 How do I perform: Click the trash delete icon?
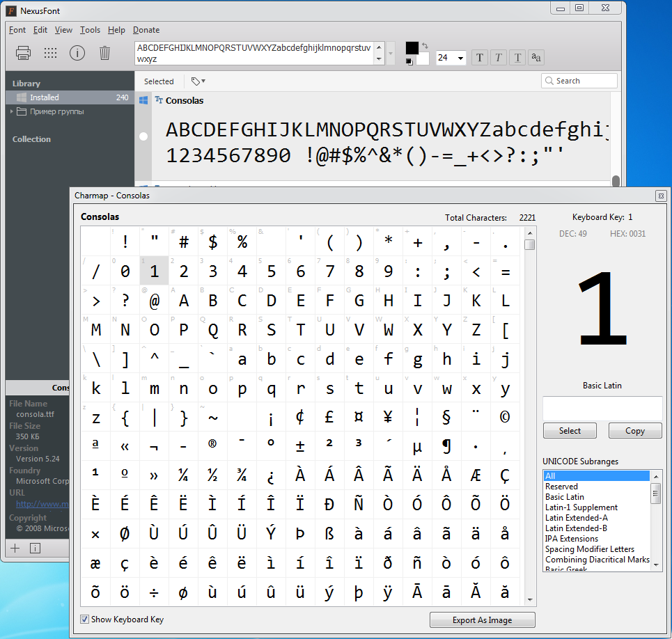pos(104,53)
